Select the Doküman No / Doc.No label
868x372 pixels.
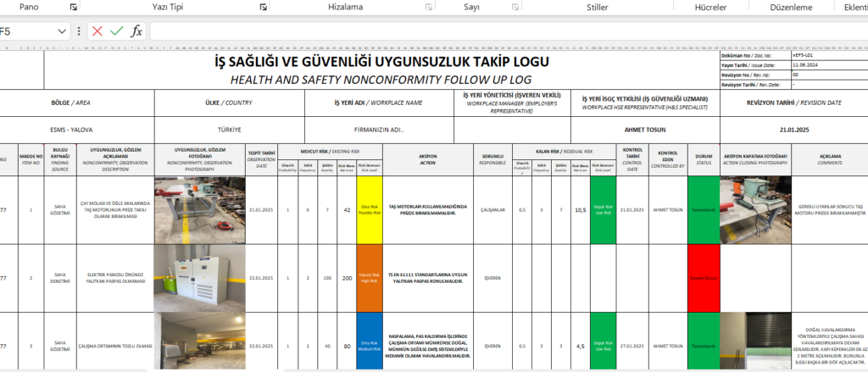(754, 56)
